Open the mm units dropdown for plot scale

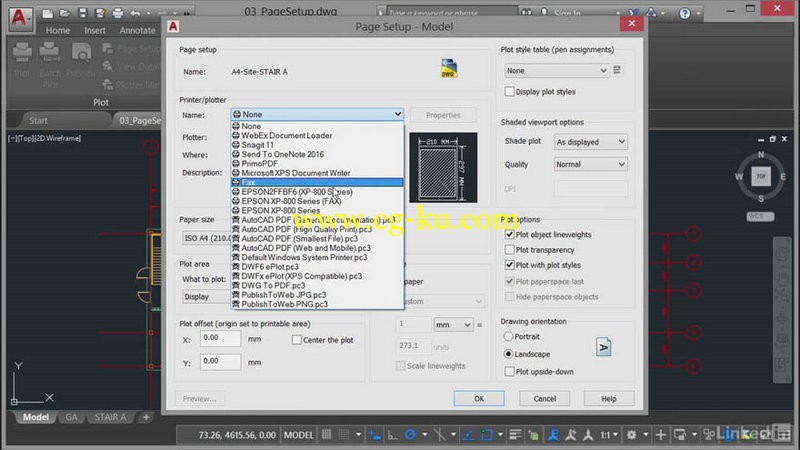[x=453, y=324]
